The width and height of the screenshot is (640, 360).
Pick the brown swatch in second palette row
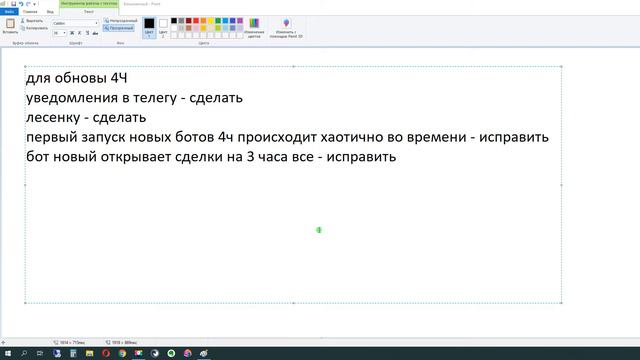point(189,28)
